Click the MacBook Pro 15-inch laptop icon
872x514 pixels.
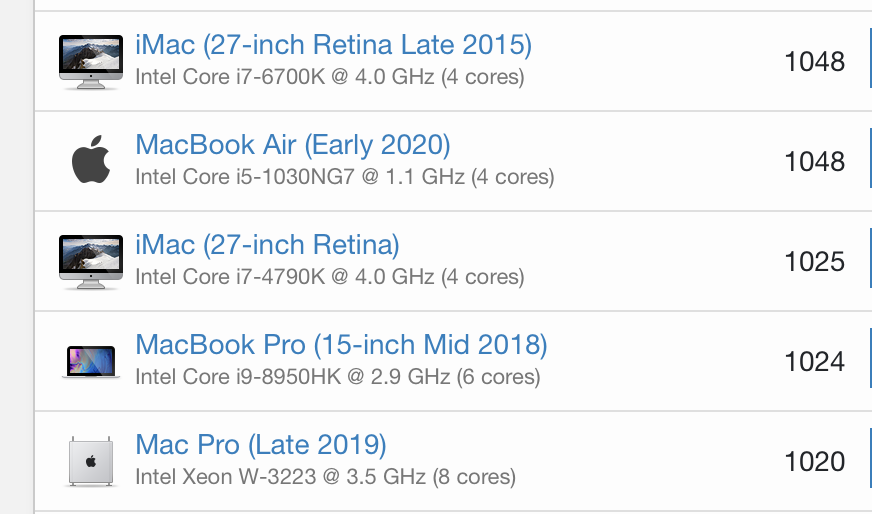click(x=91, y=362)
